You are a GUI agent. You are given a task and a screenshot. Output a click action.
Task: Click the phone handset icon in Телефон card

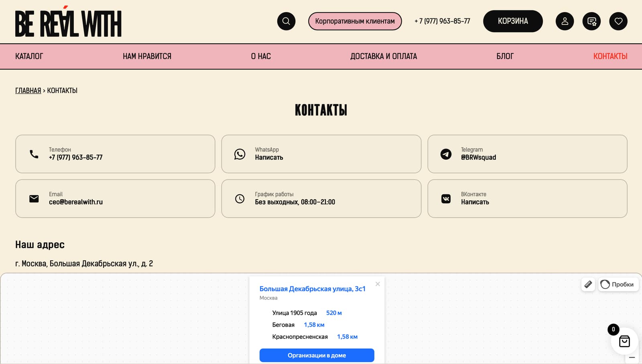(x=34, y=154)
